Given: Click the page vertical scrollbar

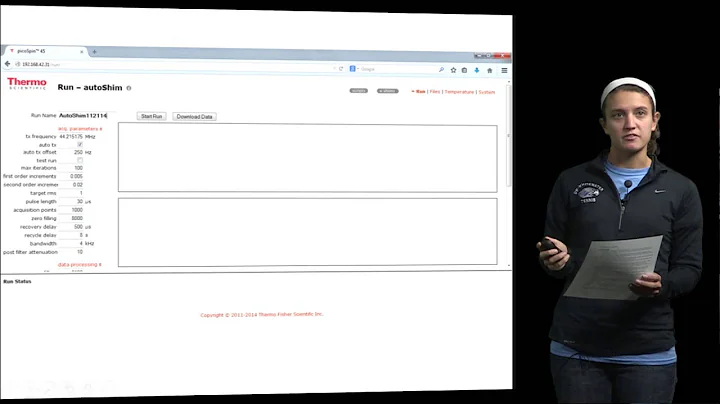Looking at the screenshot, I should [508, 135].
